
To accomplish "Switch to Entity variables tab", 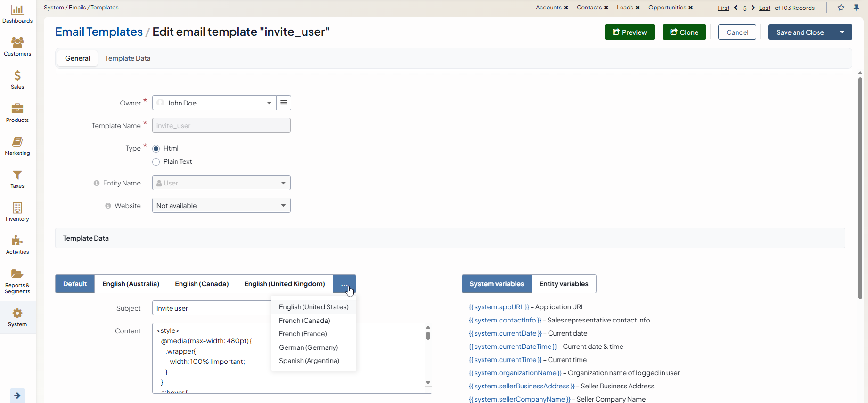I will tap(564, 284).
